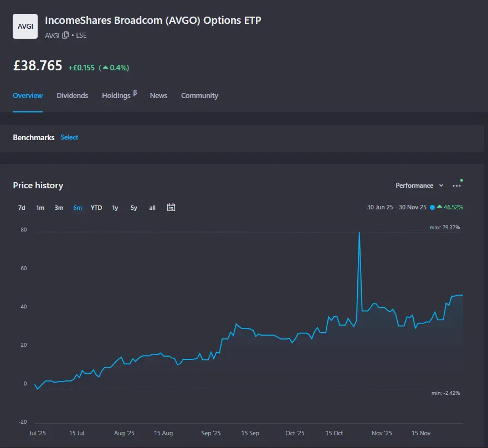Screen dimensions: 488x448
Task: Open the three-dot chart options menu
Action: click(456, 186)
